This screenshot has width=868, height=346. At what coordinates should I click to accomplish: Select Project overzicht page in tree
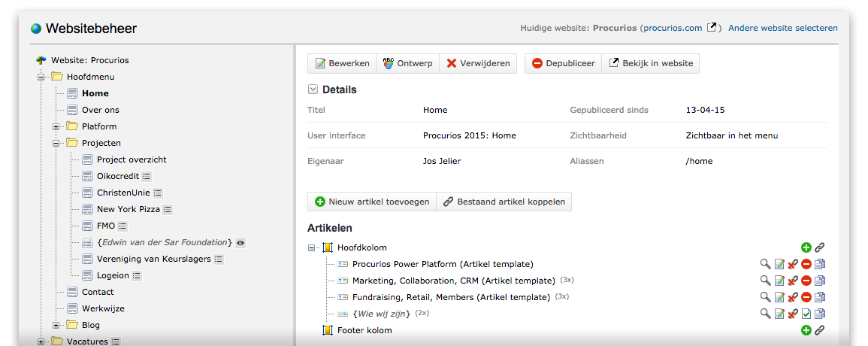pyautogui.click(x=132, y=159)
